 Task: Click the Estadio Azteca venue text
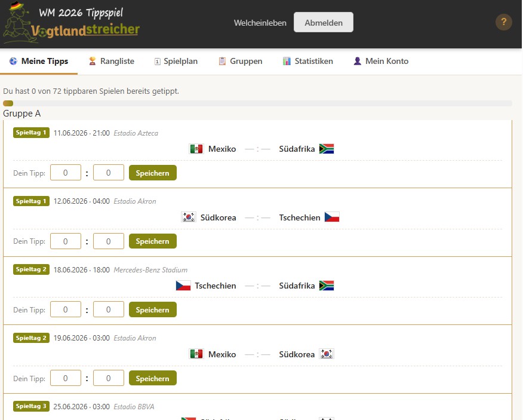point(136,133)
